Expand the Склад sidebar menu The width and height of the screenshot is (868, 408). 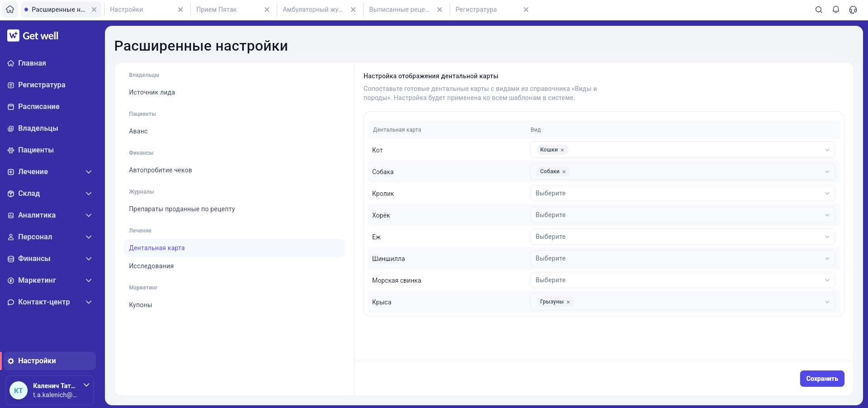pos(50,194)
